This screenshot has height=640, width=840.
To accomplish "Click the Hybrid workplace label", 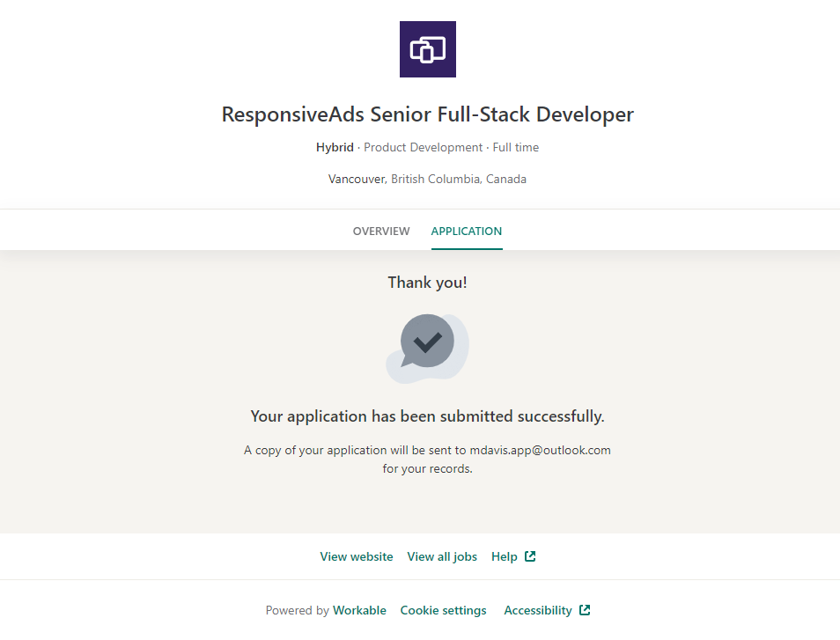I will [x=335, y=148].
